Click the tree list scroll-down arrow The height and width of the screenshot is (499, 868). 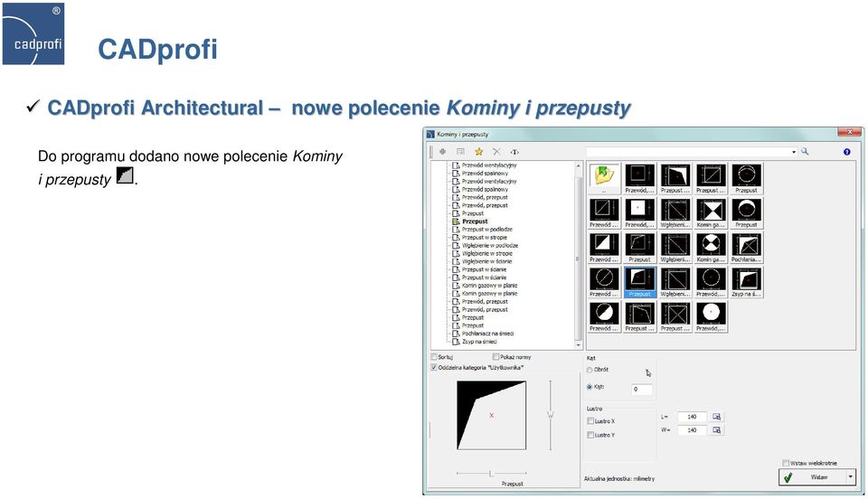click(579, 344)
